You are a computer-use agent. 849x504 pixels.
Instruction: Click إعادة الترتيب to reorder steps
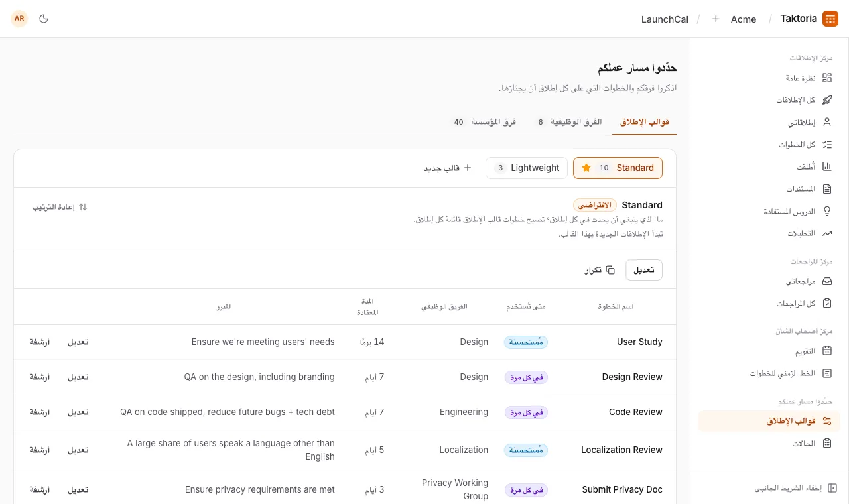point(60,207)
